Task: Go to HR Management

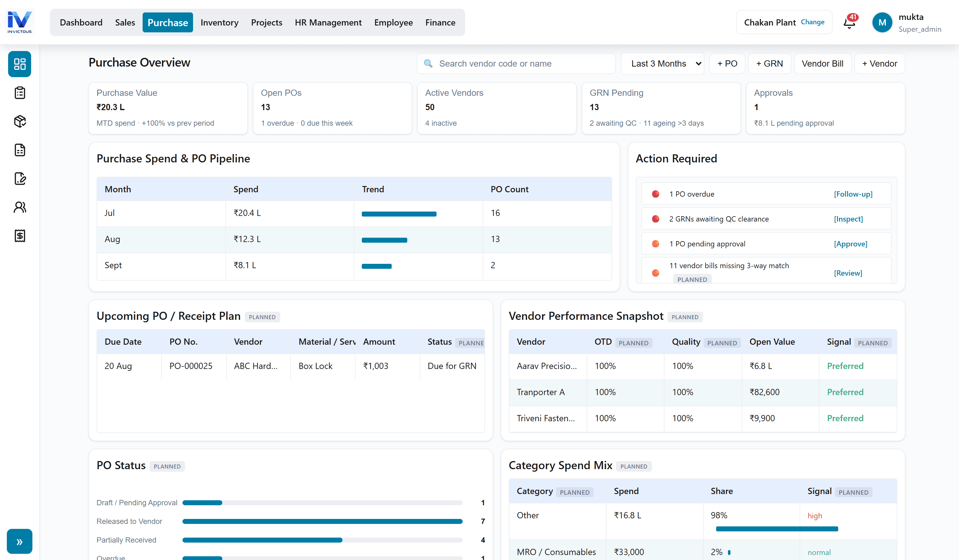Action: pos(328,22)
